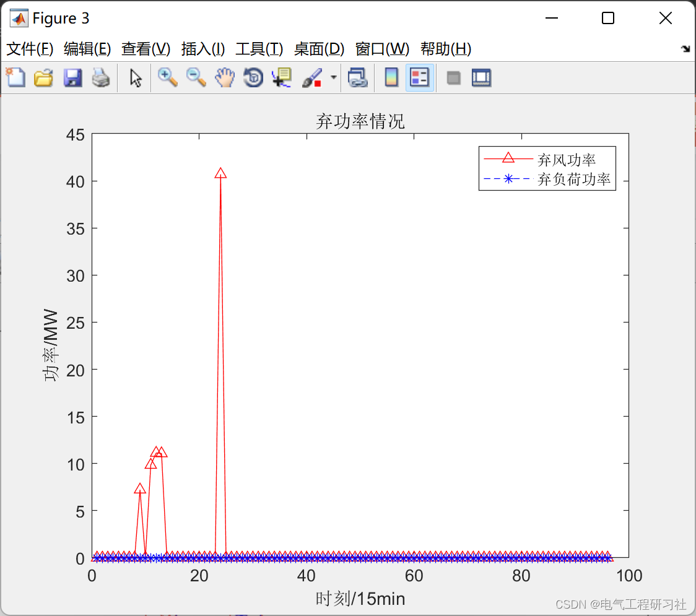Minimize the Figure 3 window
The height and width of the screenshot is (616, 696).
551,18
